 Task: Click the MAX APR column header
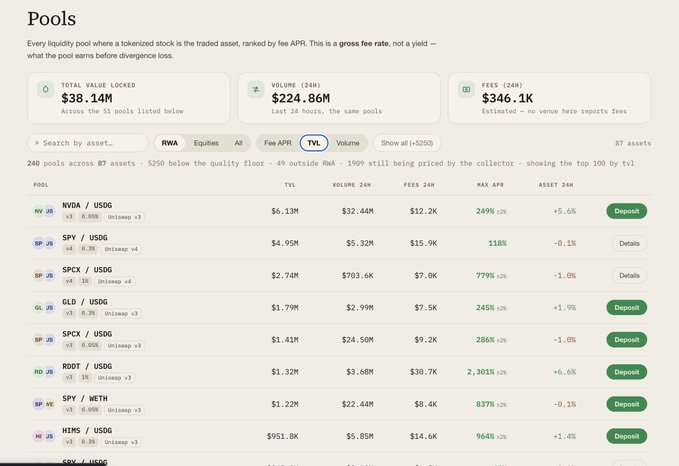pyautogui.click(x=490, y=185)
